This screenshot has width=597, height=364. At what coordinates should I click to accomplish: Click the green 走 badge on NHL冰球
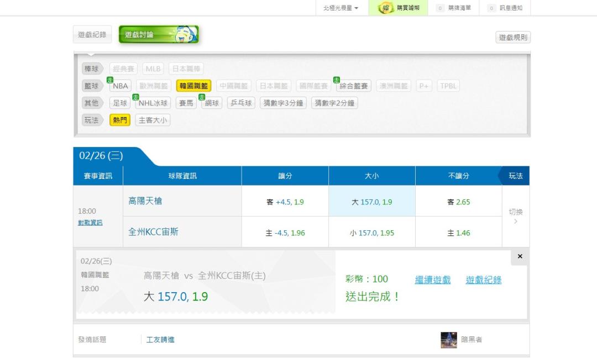point(135,97)
